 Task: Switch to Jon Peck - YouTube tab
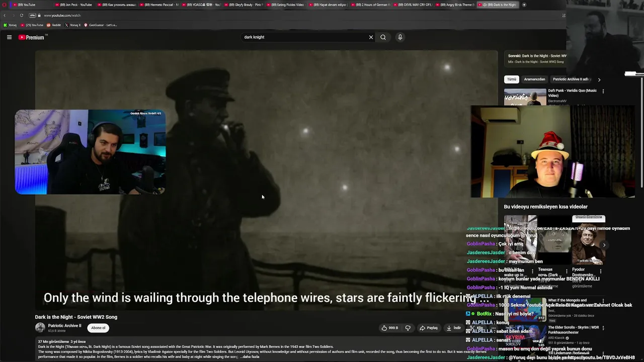(73, 5)
